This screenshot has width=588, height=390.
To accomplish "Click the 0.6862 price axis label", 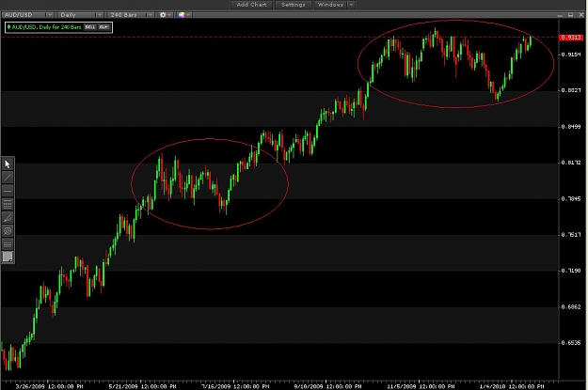I will click(x=571, y=306).
